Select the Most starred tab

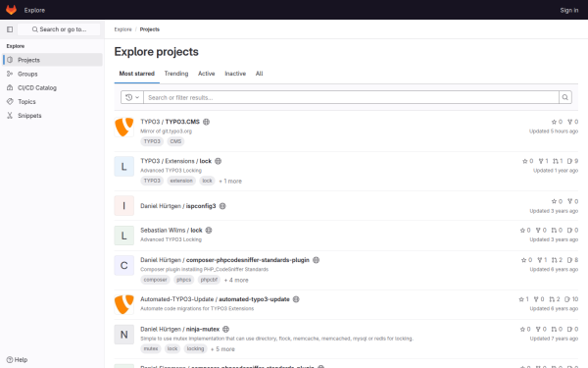[x=137, y=74]
